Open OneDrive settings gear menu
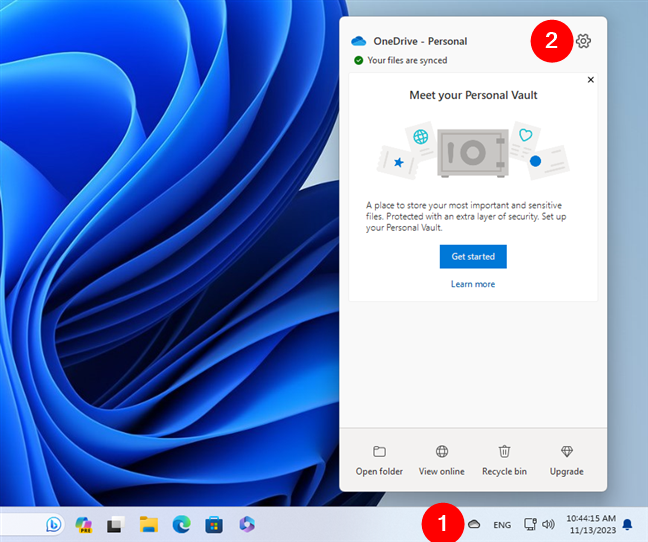648x542 pixels. [x=583, y=41]
